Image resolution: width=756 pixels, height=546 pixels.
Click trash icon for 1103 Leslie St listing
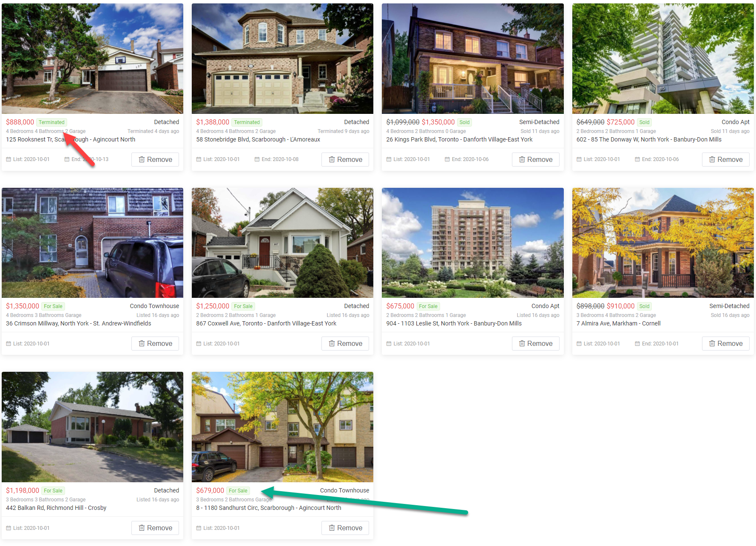522,343
